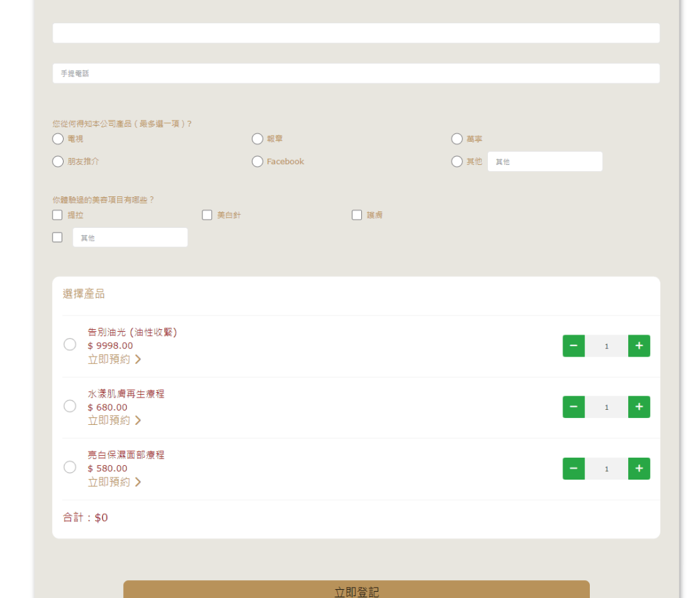Image resolution: width=700 pixels, height=598 pixels.
Task: Tick the 提拉 checkbox
Action: click(57, 215)
